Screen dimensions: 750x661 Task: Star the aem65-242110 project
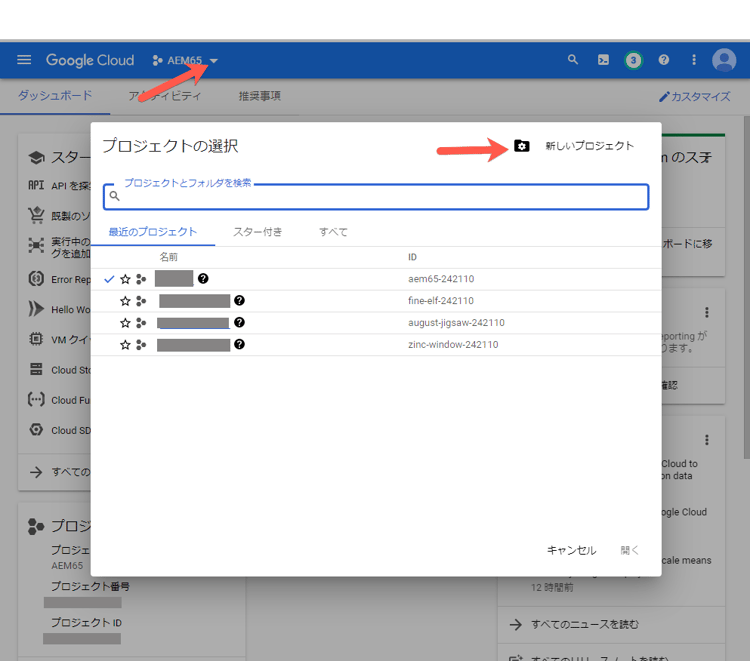point(125,279)
